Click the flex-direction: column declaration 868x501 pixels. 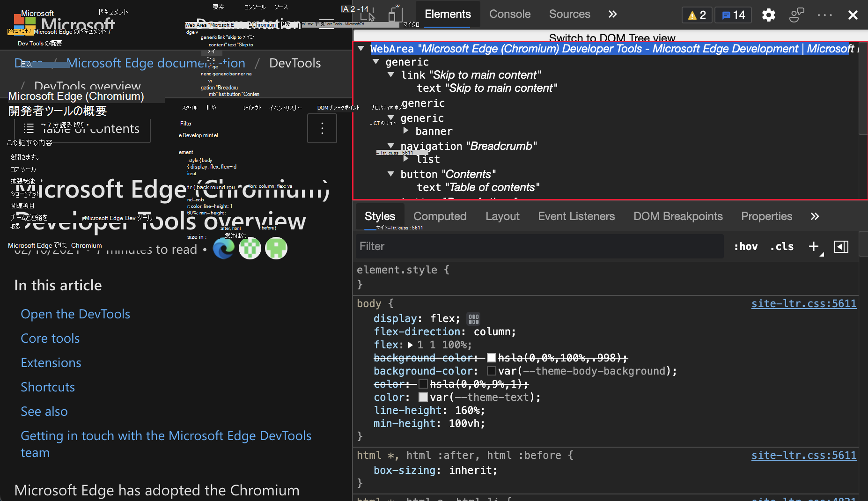[x=444, y=332]
